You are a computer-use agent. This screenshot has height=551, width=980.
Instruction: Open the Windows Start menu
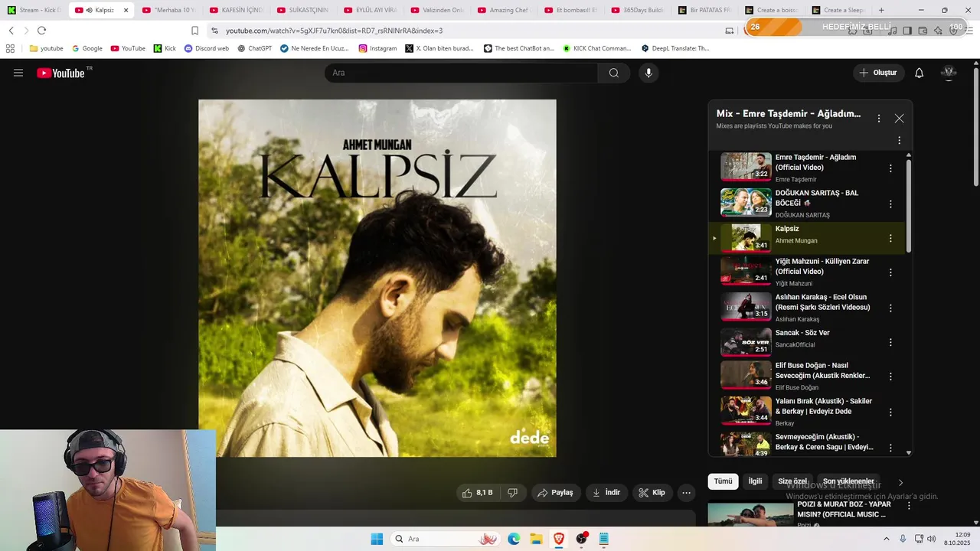coord(377,539)
